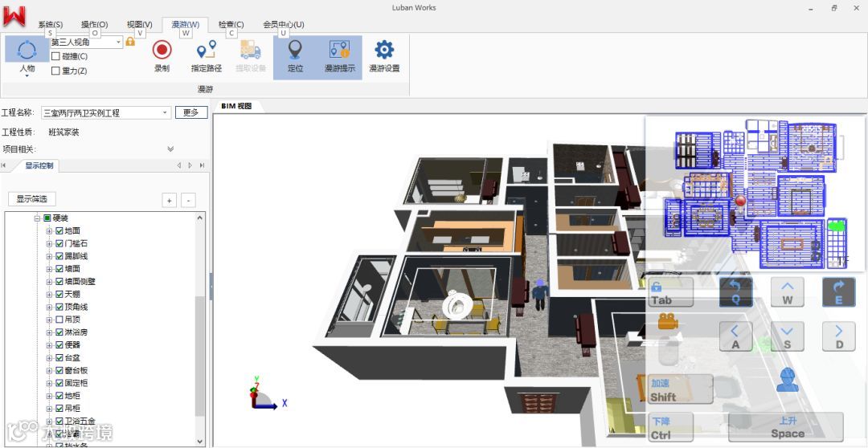Viewport: 868px width, 448px height.
Task: Open the 会员中心(U) ribbon tab
Action: point(283,25)
